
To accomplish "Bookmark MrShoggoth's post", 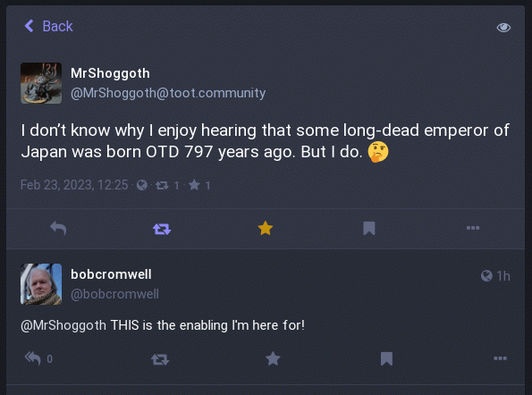I will [x=369, y=228].
